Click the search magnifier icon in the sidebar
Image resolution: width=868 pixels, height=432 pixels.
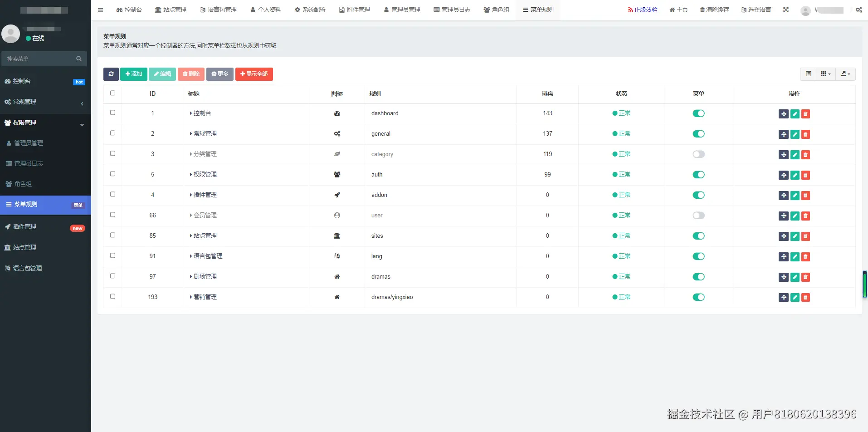point(79,59)
